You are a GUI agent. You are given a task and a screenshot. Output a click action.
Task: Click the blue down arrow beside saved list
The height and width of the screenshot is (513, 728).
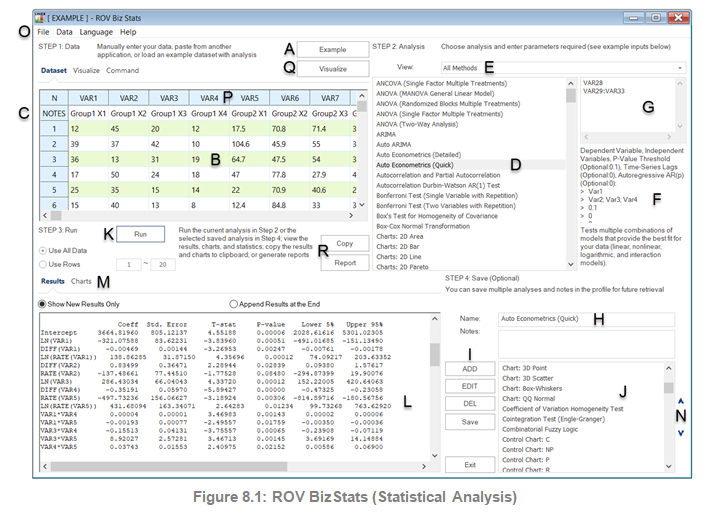[710, 432]
